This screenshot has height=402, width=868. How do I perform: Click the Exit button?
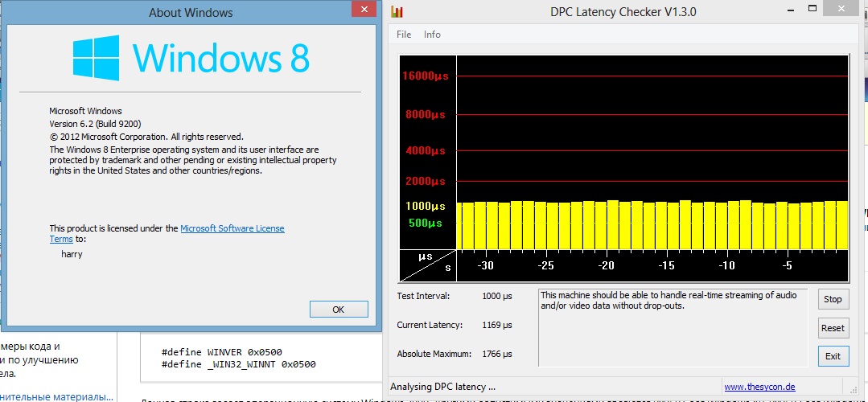pyautogui.click(x=833, y=356)
